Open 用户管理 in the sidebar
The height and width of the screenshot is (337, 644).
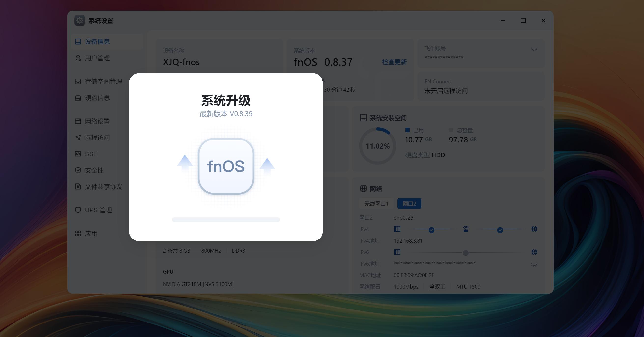107,58
